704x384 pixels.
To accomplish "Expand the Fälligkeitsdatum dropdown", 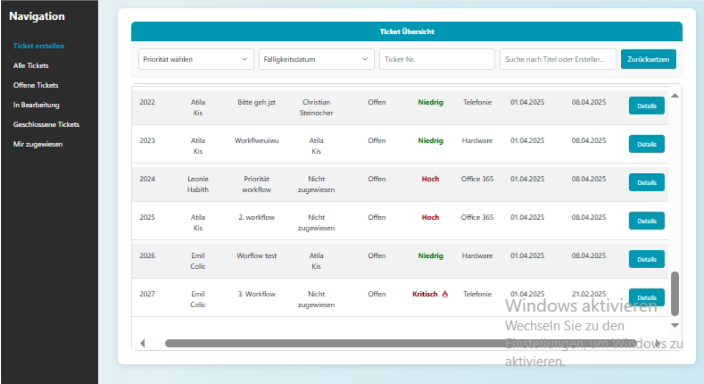I will pos(317,59).
